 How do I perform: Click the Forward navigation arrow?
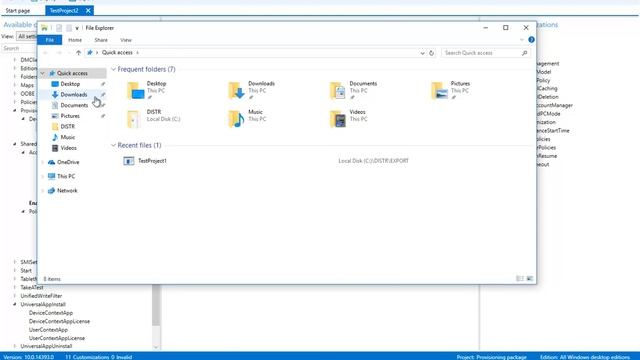pyautogui.click(x=59, y=53)
